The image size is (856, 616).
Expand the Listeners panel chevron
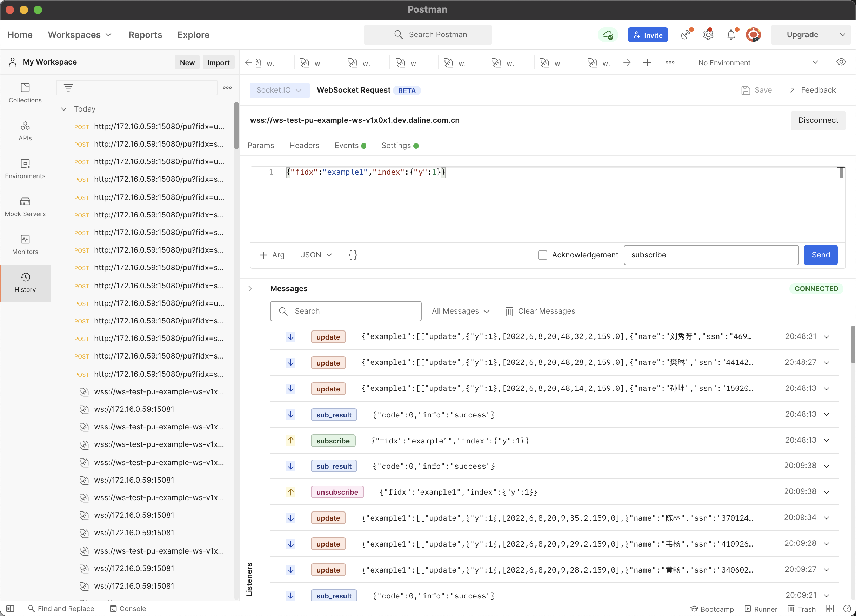point(250,289)
